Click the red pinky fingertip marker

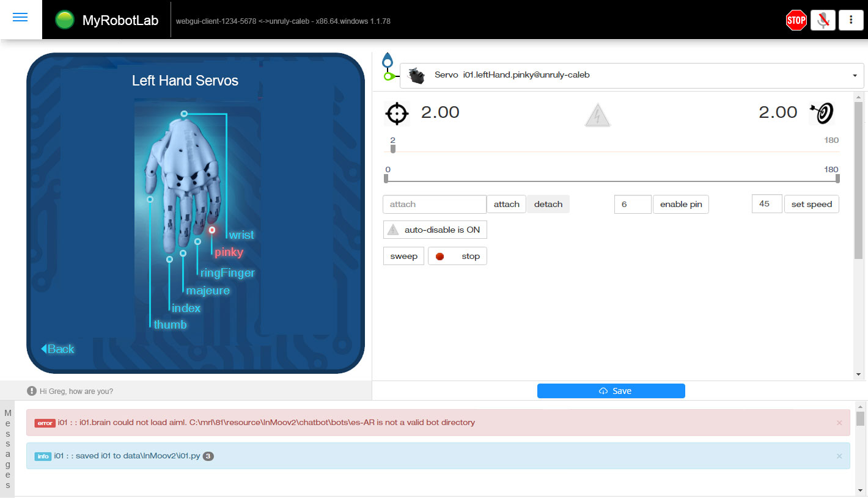click(x=212, y=230)
